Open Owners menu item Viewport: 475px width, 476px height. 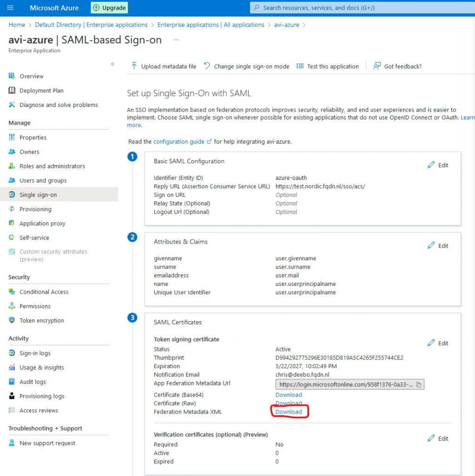click(x=29, y=152)
